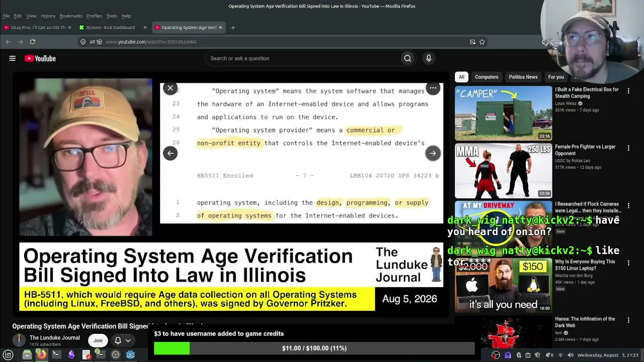The image size is (644, 362).
Task: Filter recommendations by For you chip
Action: click(x=556, y=77)
